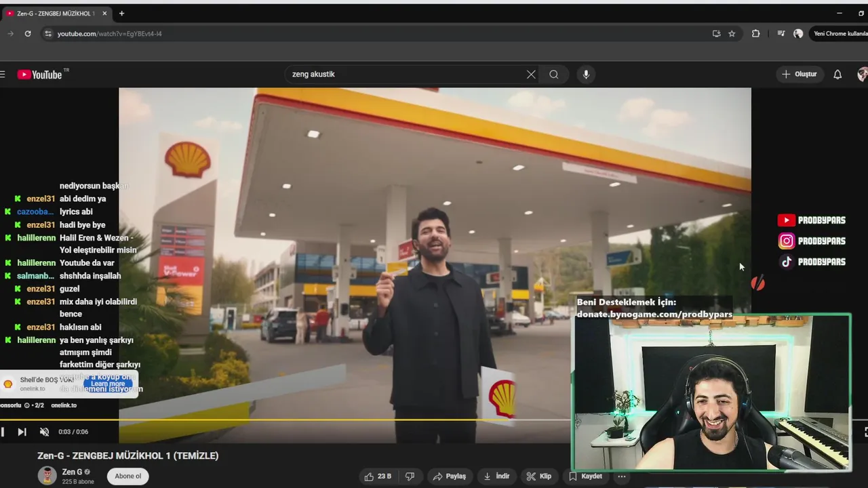The height and width of the screenshot is (488, 868).
Task: Seek on the yellow ad progress bar
Action: (x=285, y=420)
